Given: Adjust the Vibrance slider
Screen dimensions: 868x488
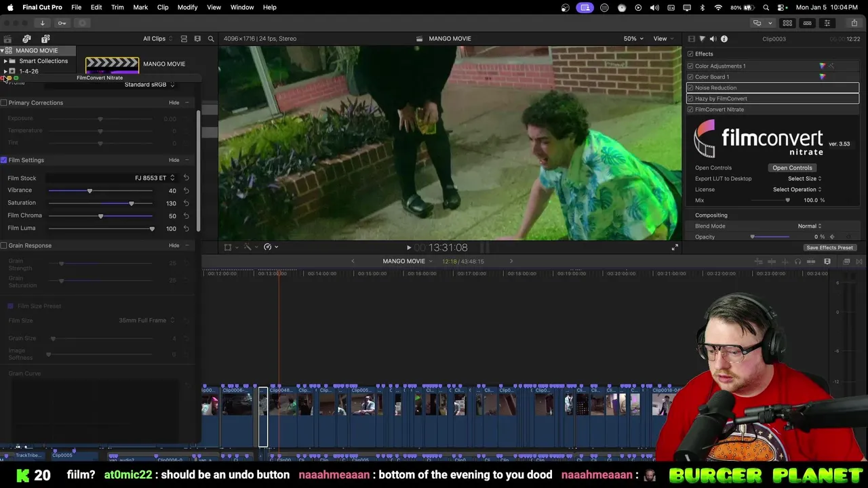Looking at the screenshot, I should pos(90,191).
